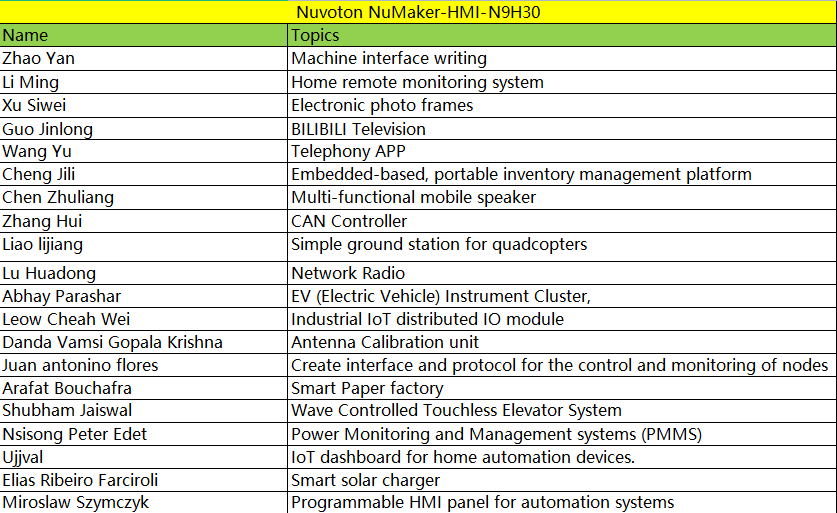The width and height of the screenshot is (837, 513).
Task: Select the Nuvoton NuMaker-HMI-N9H30 title cell
Action: (x=418, y=12)
